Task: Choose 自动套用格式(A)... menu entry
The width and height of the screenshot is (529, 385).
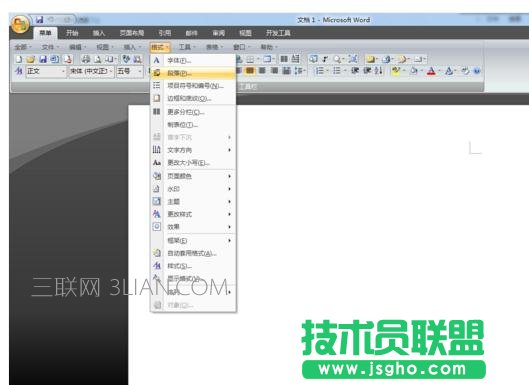Action: 193,253
